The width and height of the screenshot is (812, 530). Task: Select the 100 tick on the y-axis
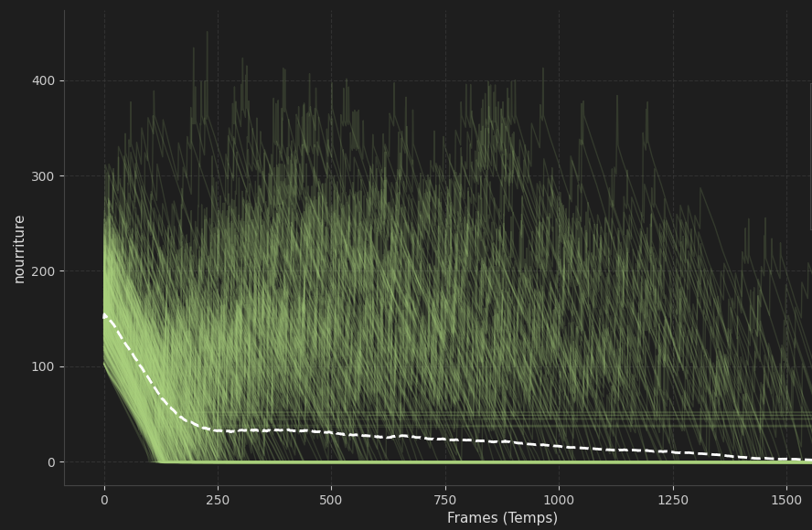click(43, 366)
